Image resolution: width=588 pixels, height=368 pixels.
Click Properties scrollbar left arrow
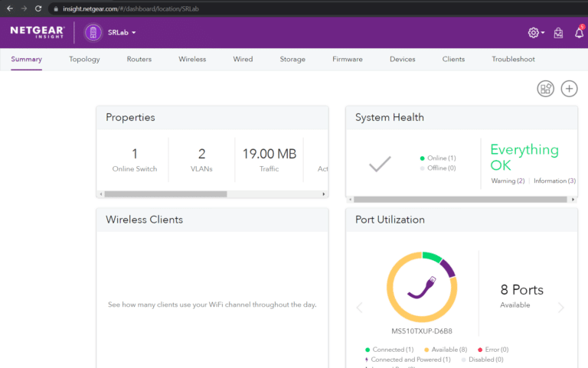(101, 194)
